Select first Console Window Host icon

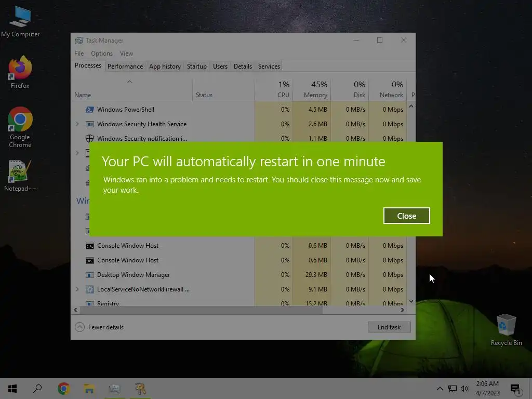coord(89,246)
